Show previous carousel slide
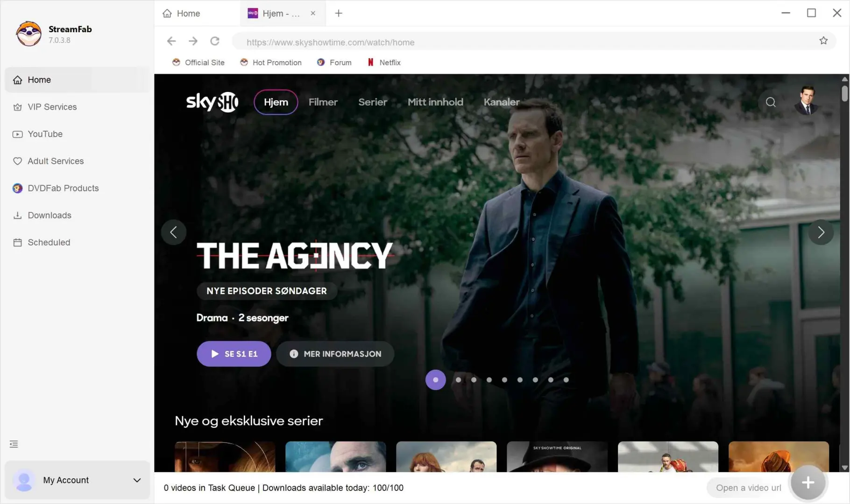Image resolution: width=850 pixels, height=504 pixels. [174, 232]
